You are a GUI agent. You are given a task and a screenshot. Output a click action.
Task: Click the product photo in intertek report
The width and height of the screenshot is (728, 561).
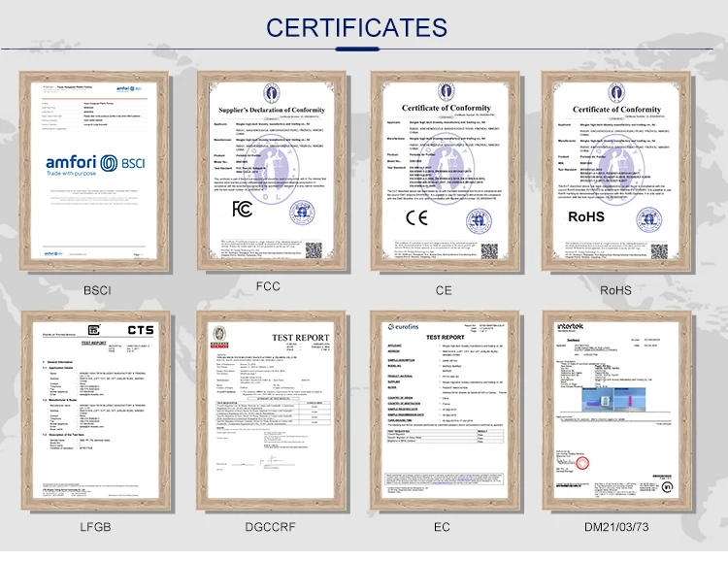[612, 399]
